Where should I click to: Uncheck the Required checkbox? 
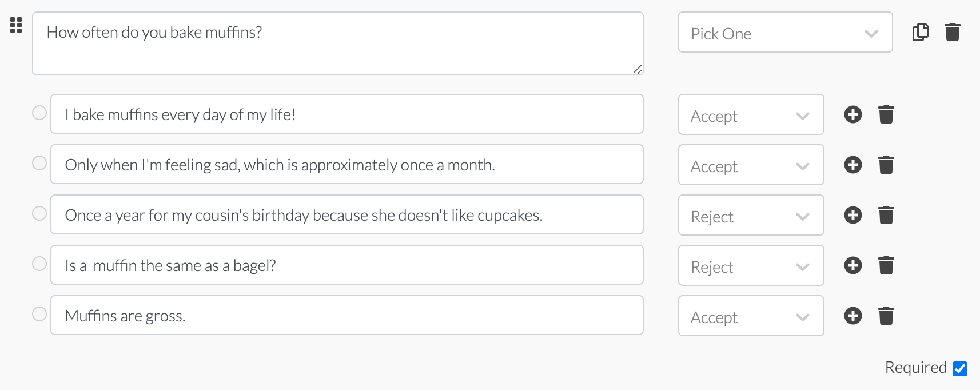(x=960, y=368)
